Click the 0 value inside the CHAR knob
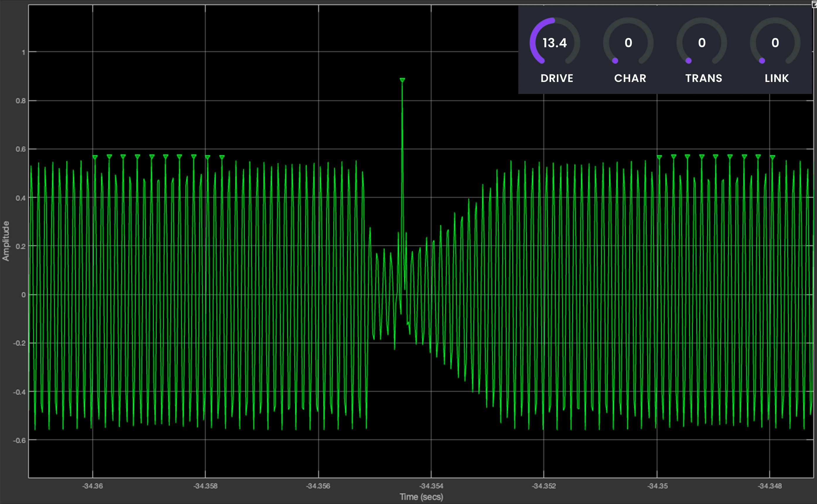 pyautogui.click(x=628, y=43)
